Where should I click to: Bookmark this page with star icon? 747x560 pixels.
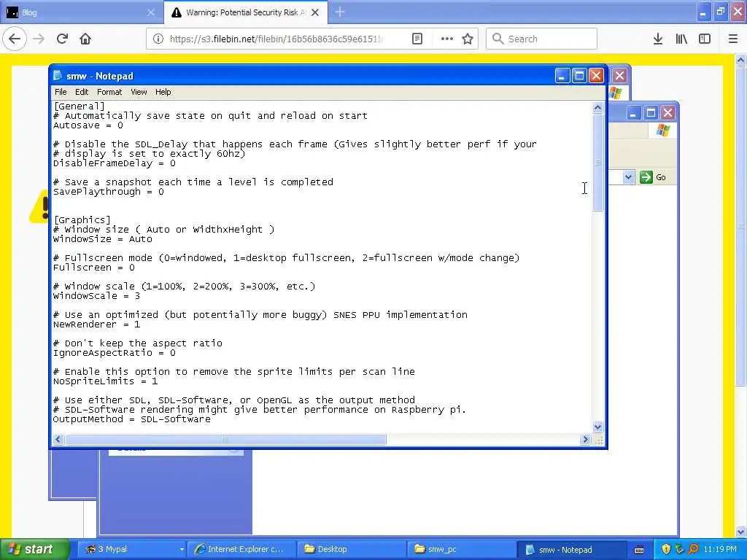coord(468,39)
